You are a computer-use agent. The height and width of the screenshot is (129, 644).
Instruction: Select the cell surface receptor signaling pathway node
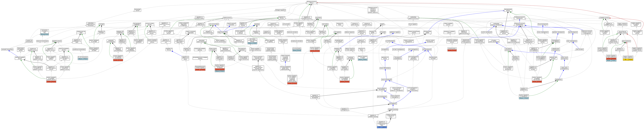click(252, 41)
